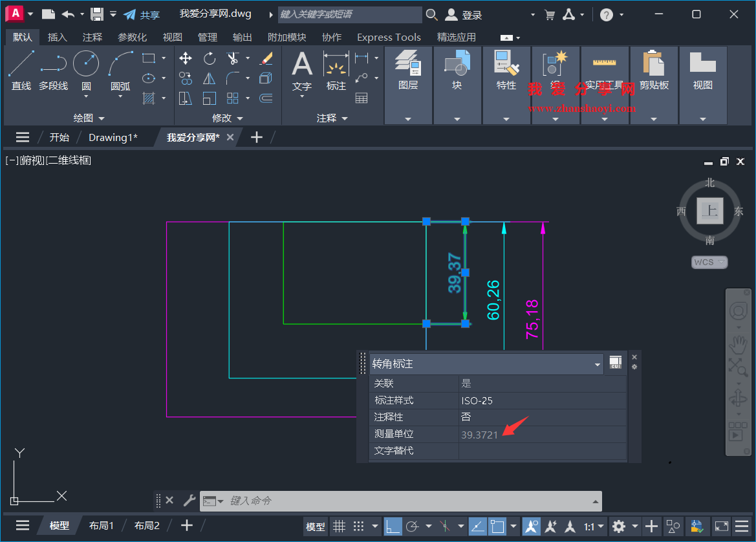Toggle ortho mode in status bar
The height and width of the screenshot is (542, 756).
(x=393, y=526)
